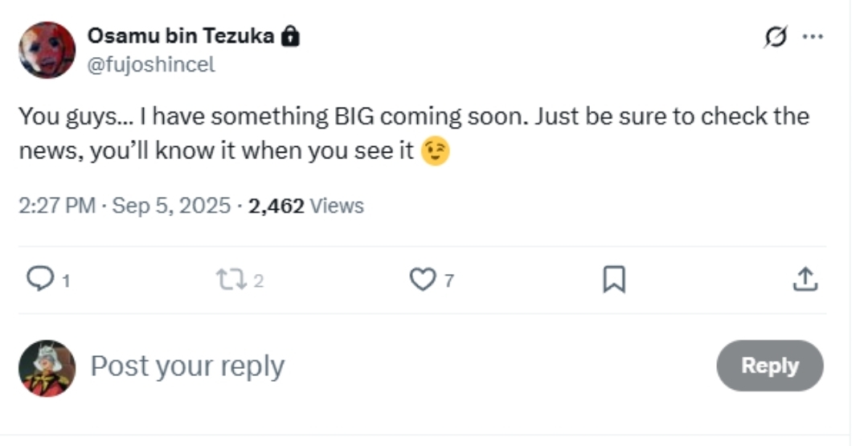This screenshot has height=446, width=868.
Task: Open the 2,462 Views analytics
Action: 306,206
